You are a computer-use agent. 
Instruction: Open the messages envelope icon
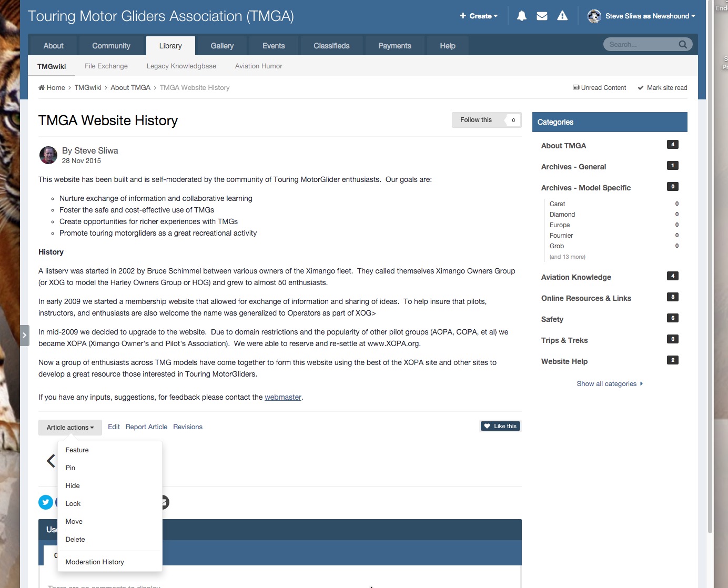click(542, 16)
